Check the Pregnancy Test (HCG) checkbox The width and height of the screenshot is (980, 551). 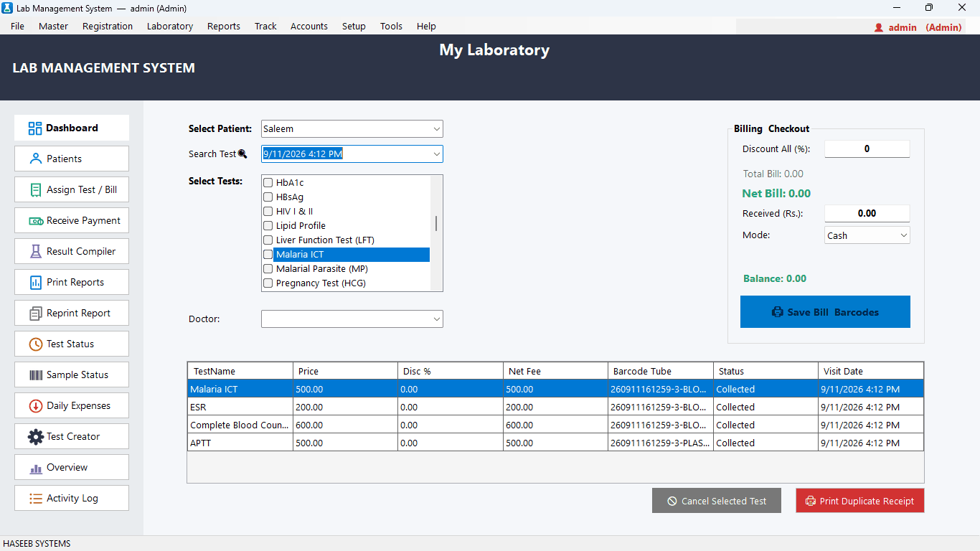tap(268, 283)
